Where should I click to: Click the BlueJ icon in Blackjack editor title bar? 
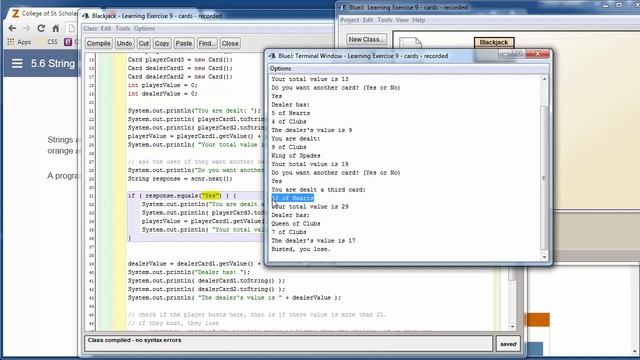[85, 16]
